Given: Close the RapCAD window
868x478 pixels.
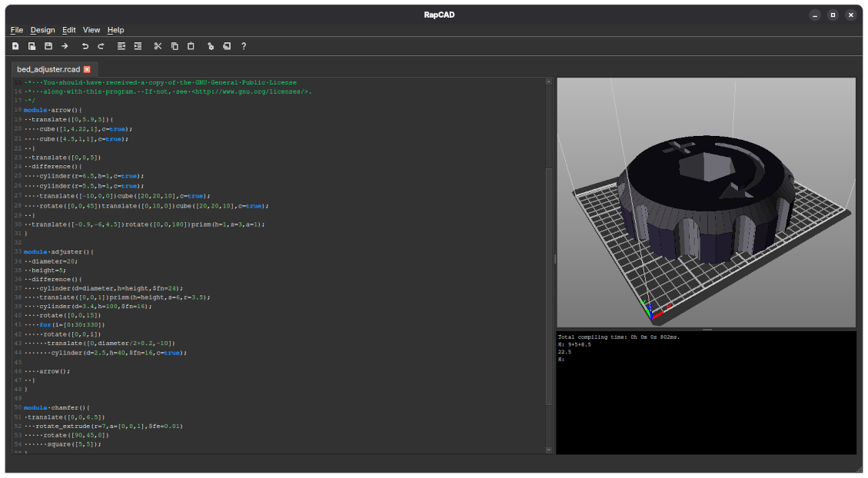Looking at the screenshot, I should [851, 15].
